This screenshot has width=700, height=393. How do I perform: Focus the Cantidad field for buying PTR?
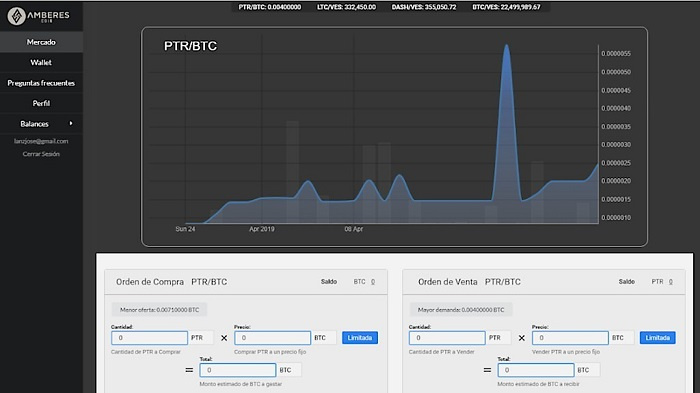point(150,338)
